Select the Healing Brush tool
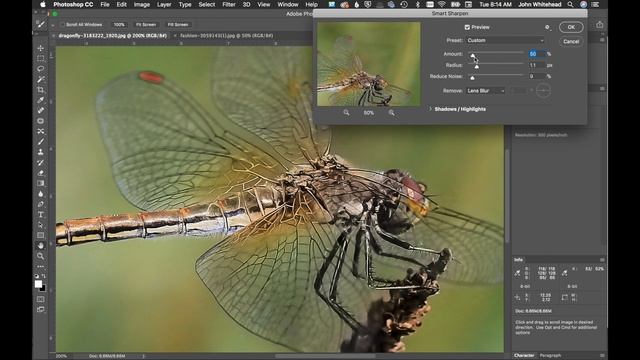Screen dimensions: 640x360 40,110
